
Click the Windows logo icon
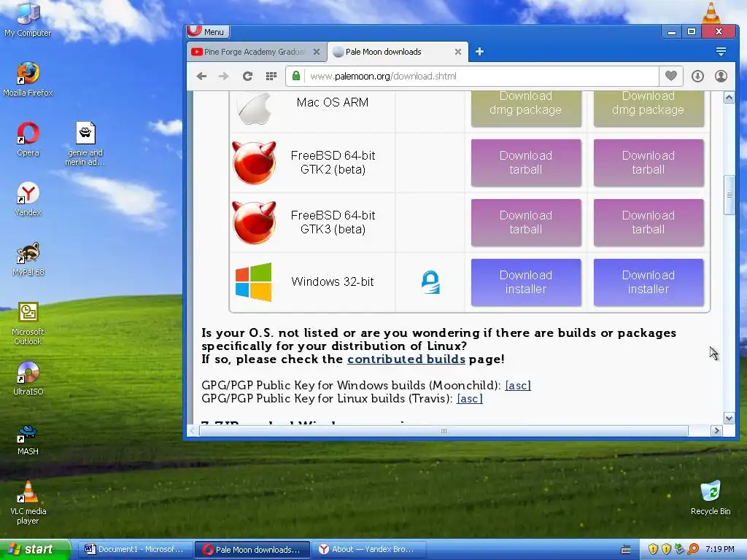tap(253, 282)
